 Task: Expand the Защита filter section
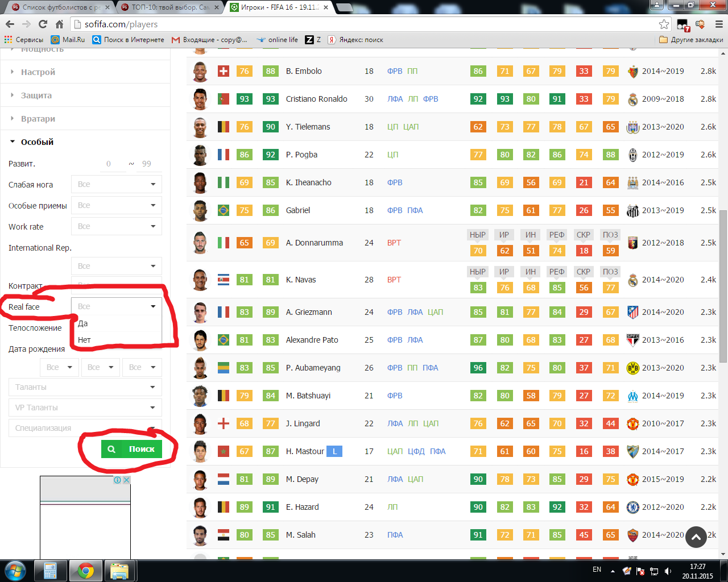pos(36,95)
